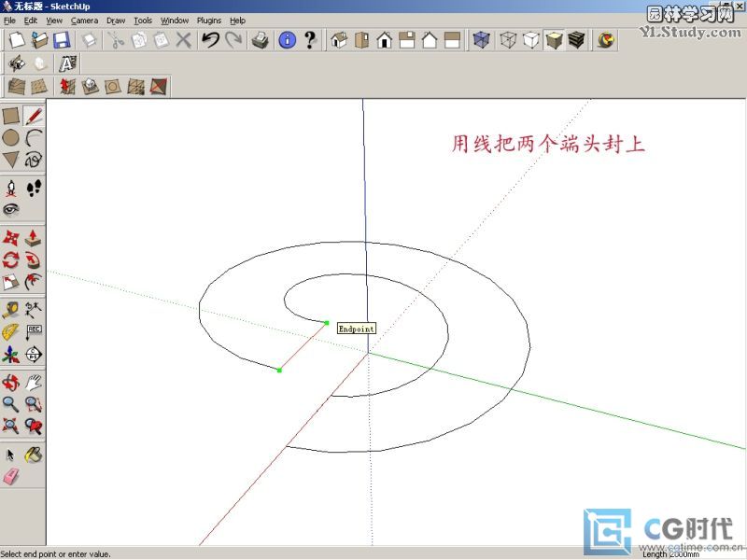Open the Edit menu
Screen dimensions: 747x560
[x=31, y=21]
